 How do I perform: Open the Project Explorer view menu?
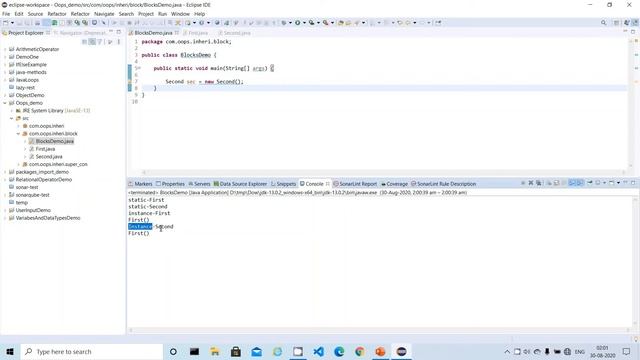click(x=119, y=42)
